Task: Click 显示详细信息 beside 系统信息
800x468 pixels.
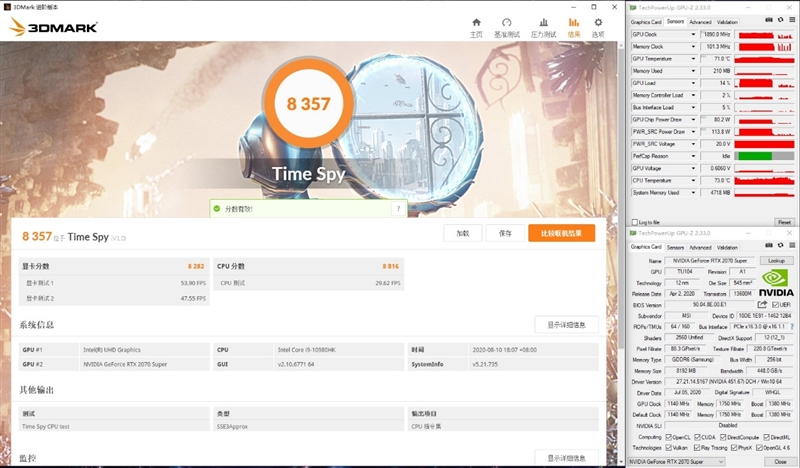Action: coord(566,325)
